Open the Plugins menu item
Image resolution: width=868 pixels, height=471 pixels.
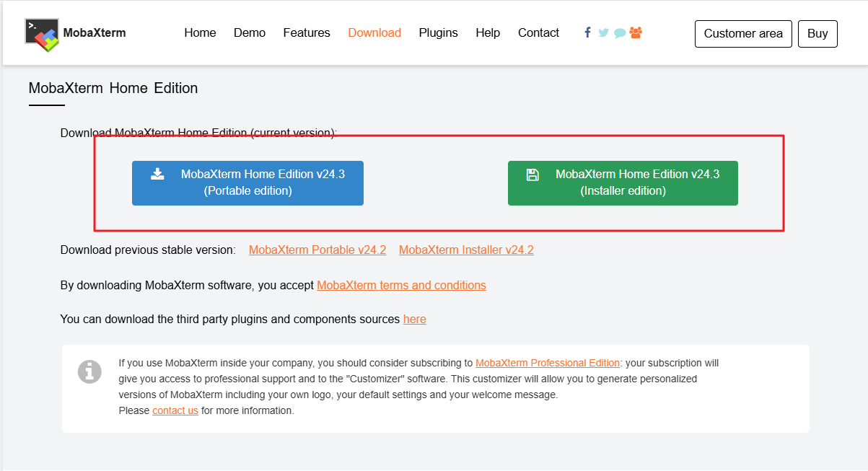point(438,33)
